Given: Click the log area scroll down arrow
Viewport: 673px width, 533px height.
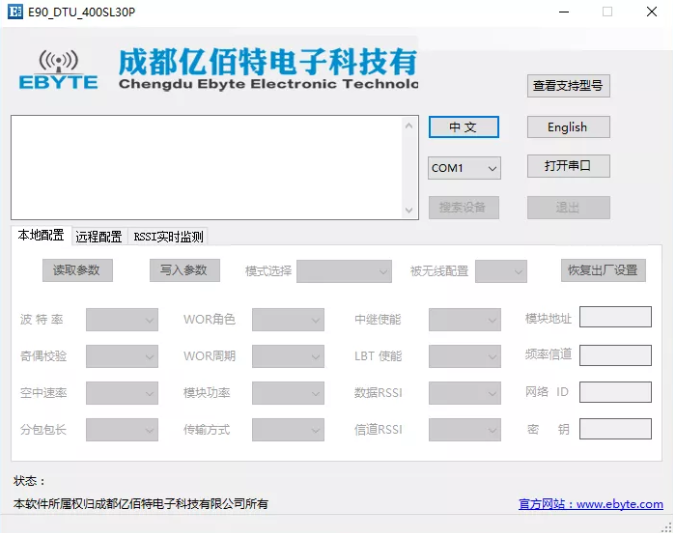Looking at the screenshot, I should pyautogui.click(x=409, y=210).
